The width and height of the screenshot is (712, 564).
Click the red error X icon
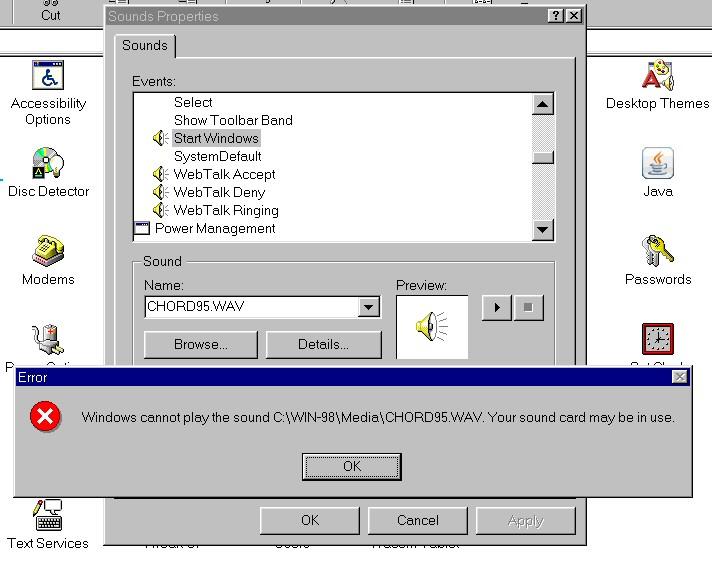(x=45, y=416)
